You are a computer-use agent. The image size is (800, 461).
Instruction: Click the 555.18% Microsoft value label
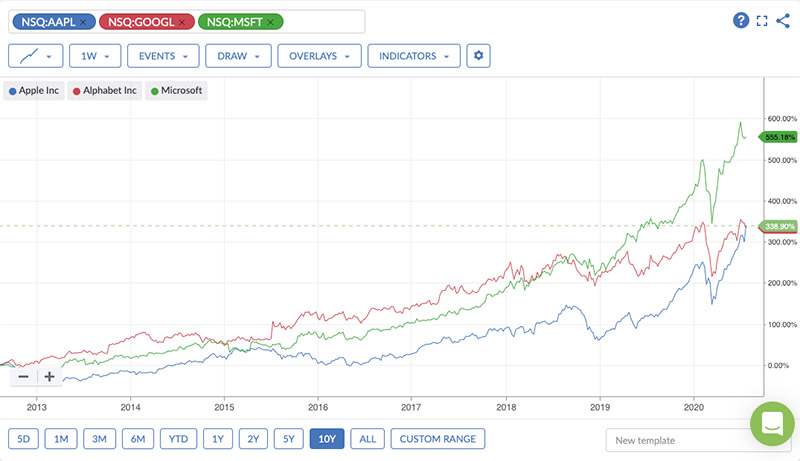[779, 137]
